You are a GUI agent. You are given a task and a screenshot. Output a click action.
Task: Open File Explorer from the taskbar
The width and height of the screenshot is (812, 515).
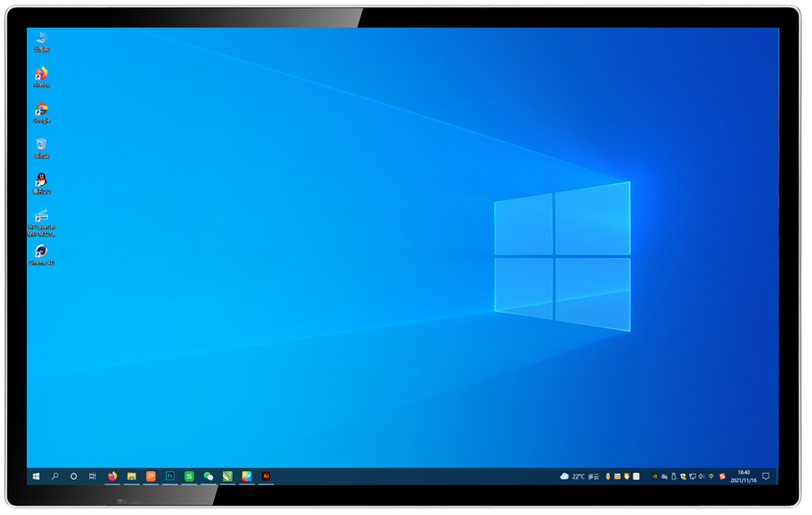pos(131,477)
